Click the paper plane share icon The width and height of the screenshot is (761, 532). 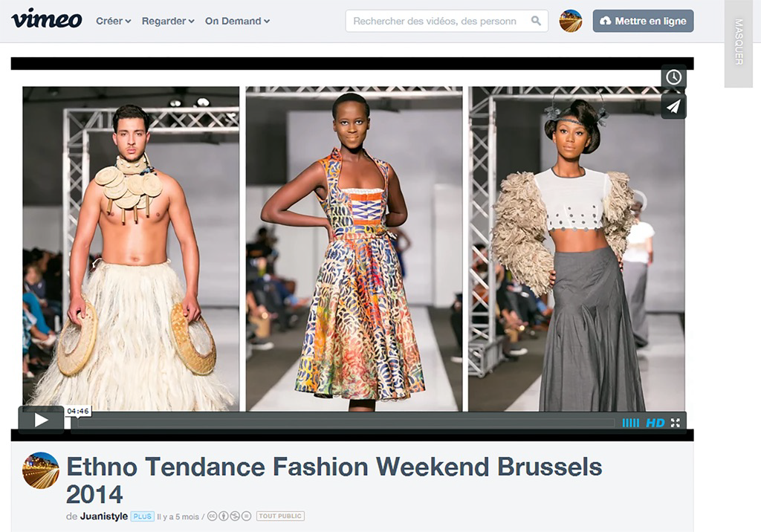(673, 106)
